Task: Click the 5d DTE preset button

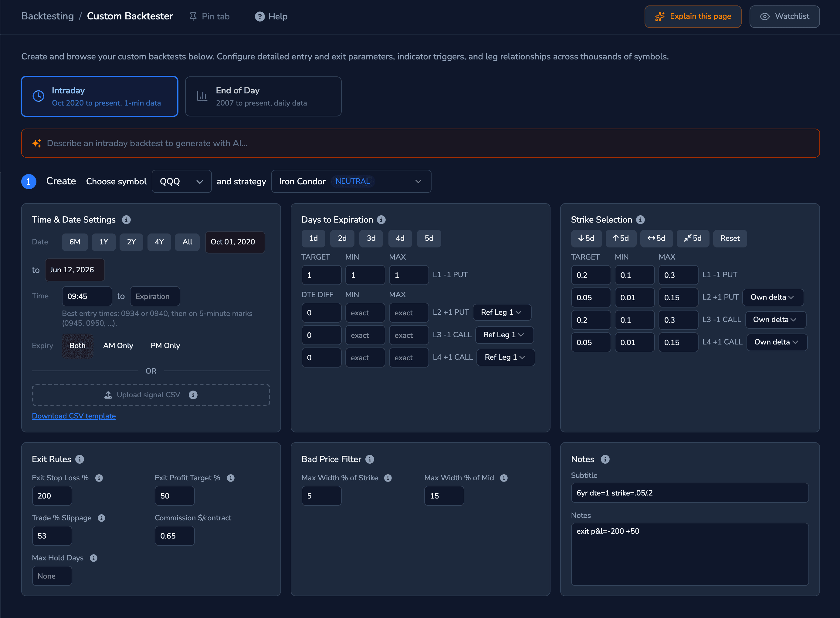Action: tap(429, 238)
